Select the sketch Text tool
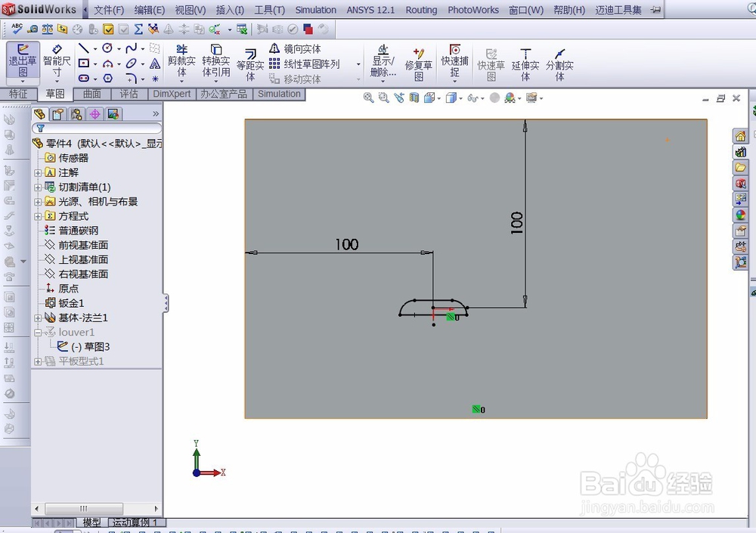Image resolution: width=756 pixels, height=533 pixels. 155,64
